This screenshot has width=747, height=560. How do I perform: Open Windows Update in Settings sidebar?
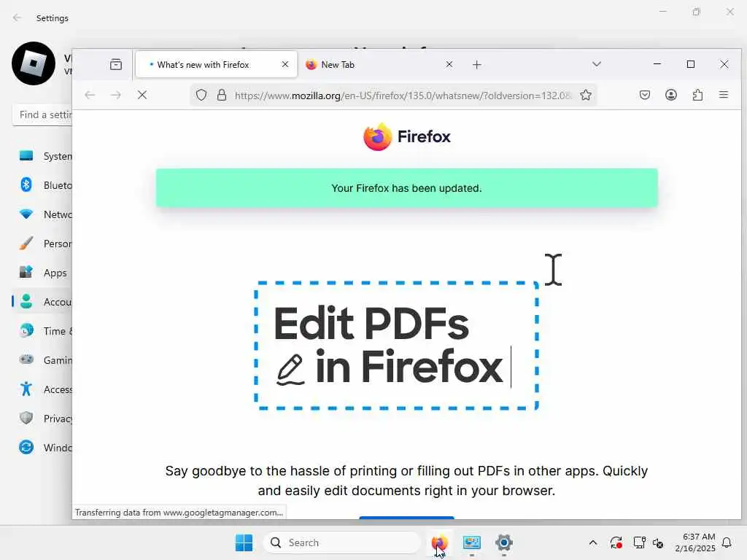click(42, 448)
